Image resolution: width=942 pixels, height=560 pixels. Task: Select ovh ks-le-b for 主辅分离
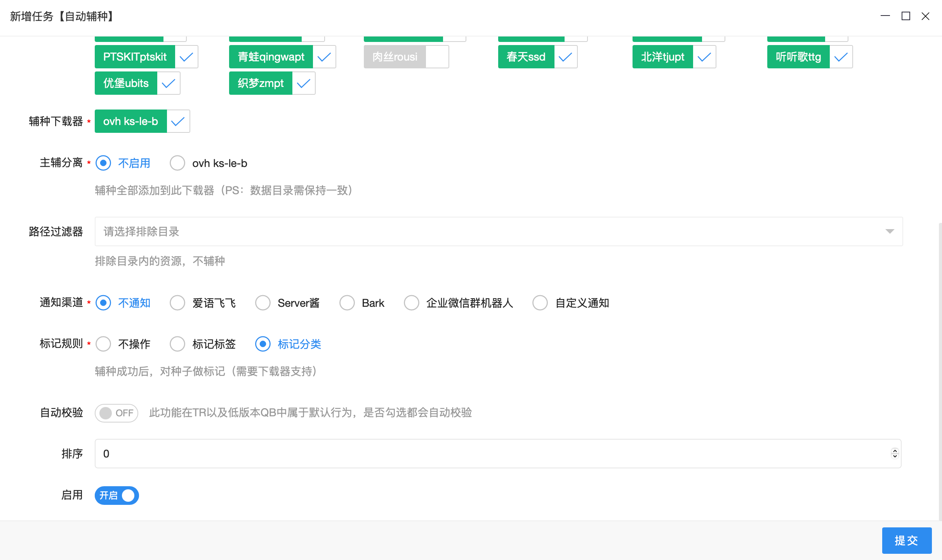coord(177,163)
